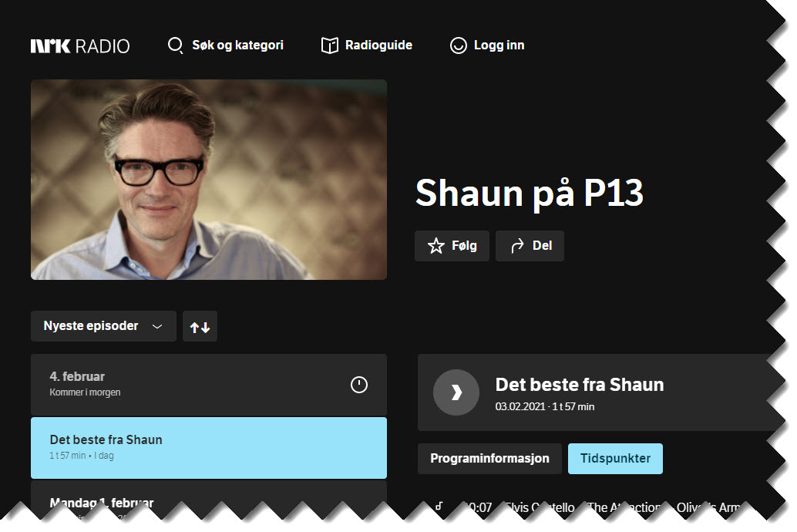Click the search magnifier icon

(x=176, y=45)
